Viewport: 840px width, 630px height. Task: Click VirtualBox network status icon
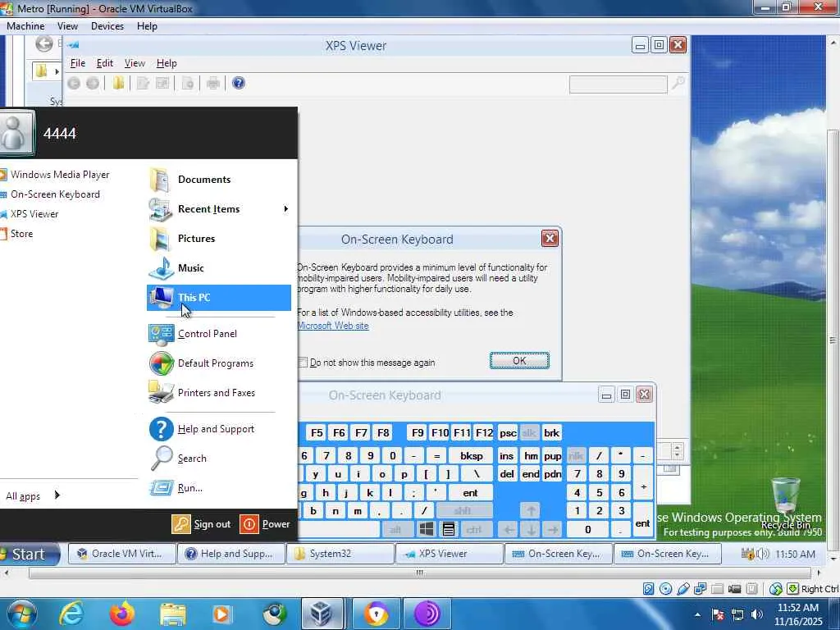(x=701, y=589)
